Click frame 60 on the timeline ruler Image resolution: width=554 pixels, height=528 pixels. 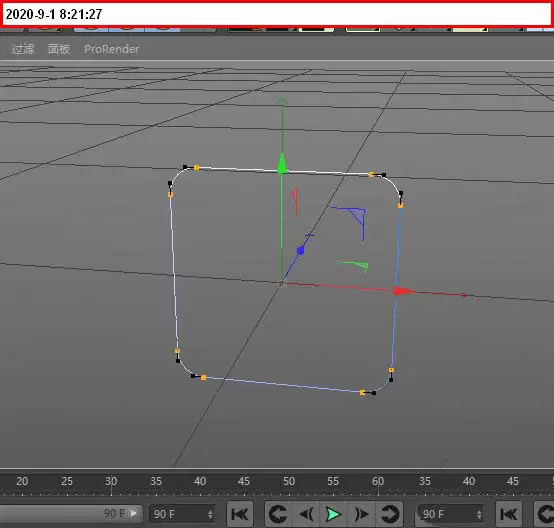(x=378, y=481)
